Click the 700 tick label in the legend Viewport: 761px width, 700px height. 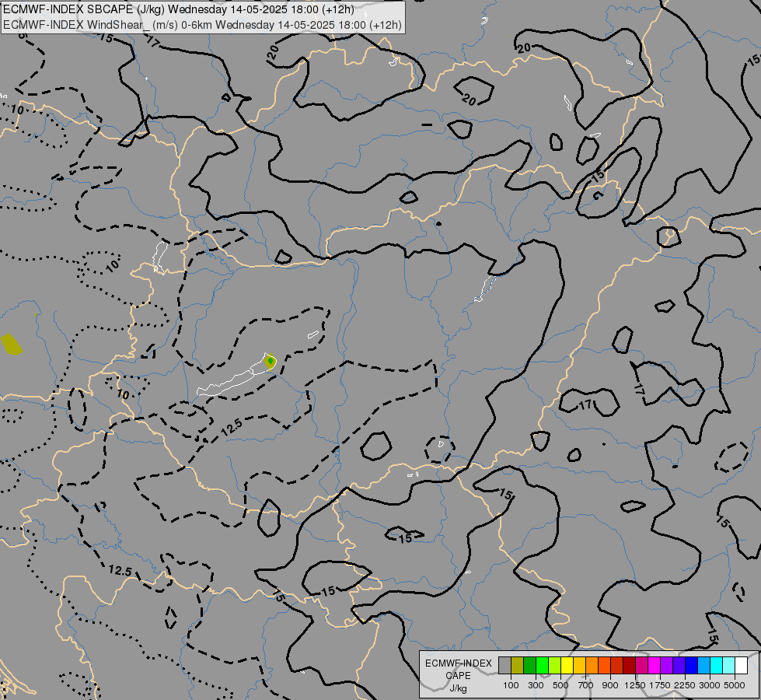pos(586,685)
